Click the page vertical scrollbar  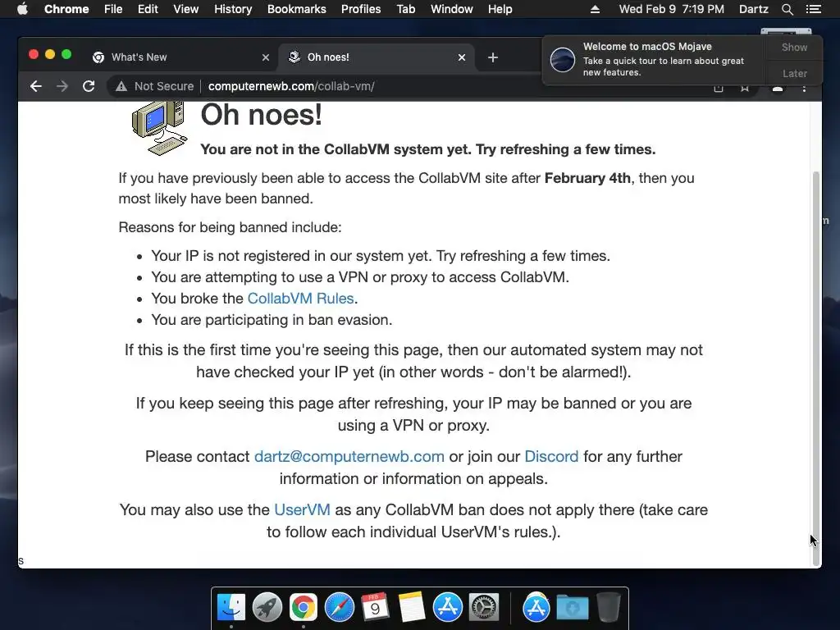click(816, 368)
